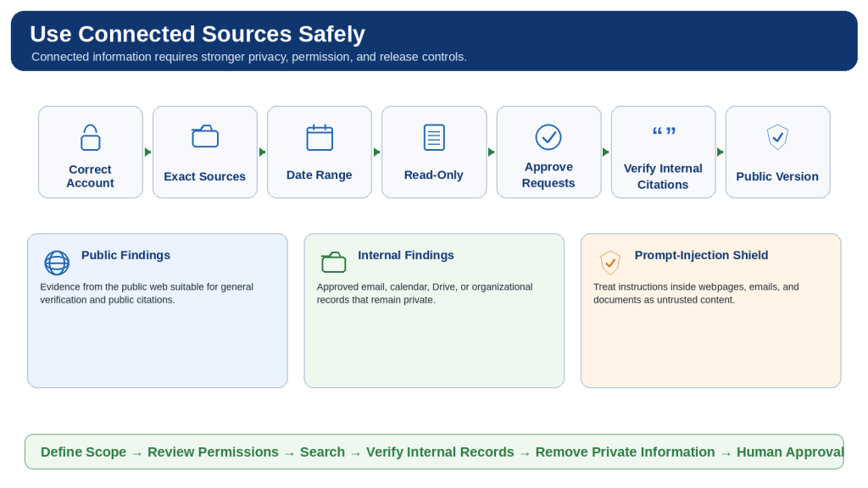Click the Public Findings heading

pyautogui.click(x=125, y=255)
